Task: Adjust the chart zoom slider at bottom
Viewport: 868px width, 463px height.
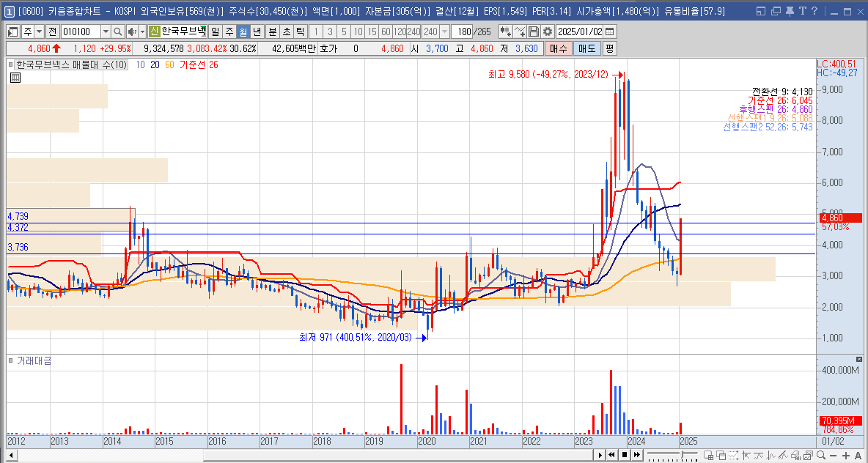Action: click(683, 455)
